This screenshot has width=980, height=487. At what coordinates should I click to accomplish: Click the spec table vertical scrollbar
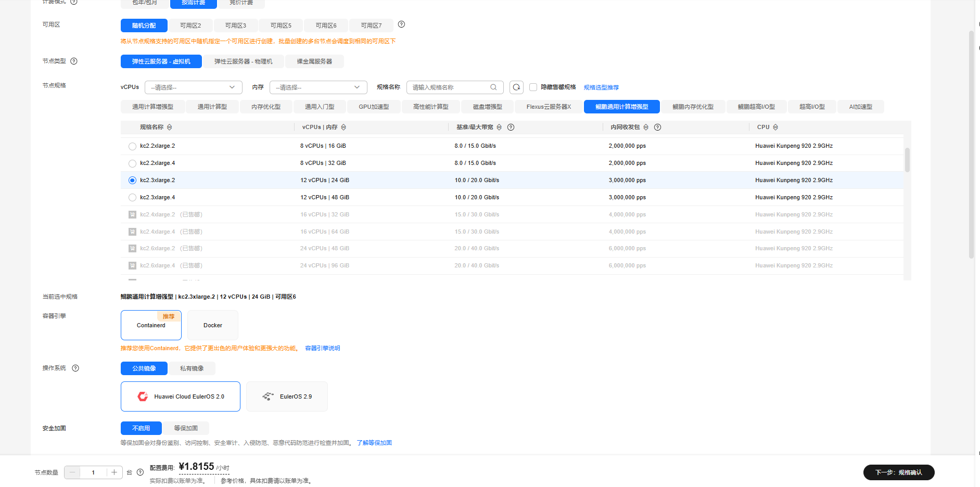point(907,160)
